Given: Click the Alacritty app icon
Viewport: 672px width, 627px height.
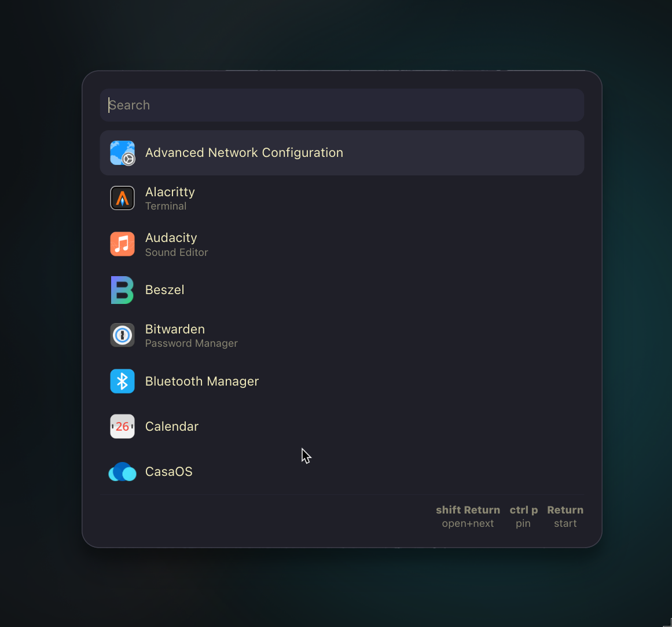Looking at the screenshot, I should [122, 198].
